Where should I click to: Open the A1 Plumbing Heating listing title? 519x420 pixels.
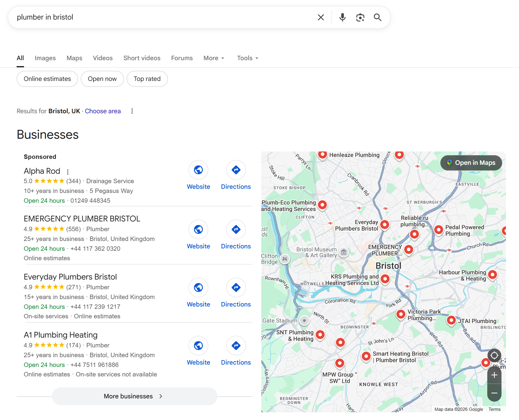[x=61, y=335]
